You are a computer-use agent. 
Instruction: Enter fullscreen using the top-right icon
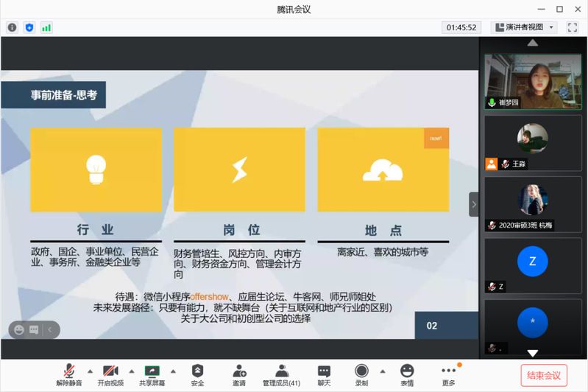573,27
